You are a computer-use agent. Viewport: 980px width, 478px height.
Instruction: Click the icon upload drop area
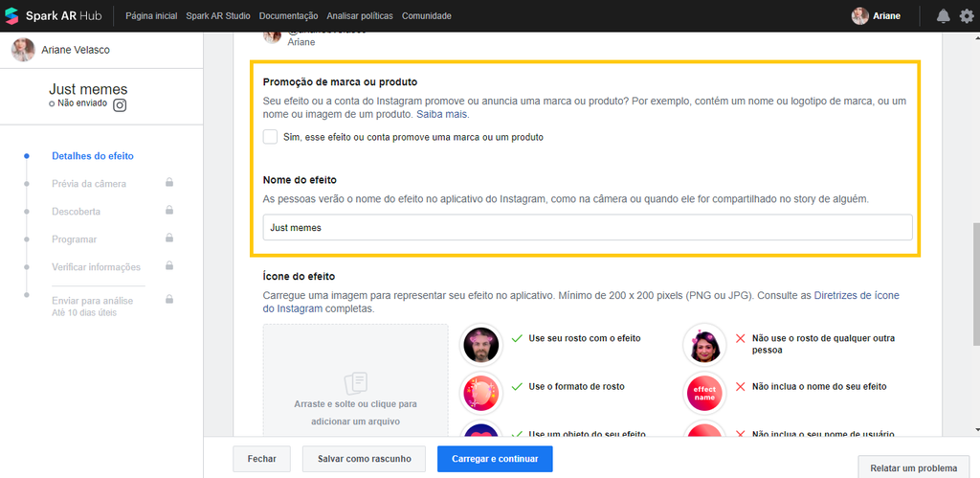[356, 379]
